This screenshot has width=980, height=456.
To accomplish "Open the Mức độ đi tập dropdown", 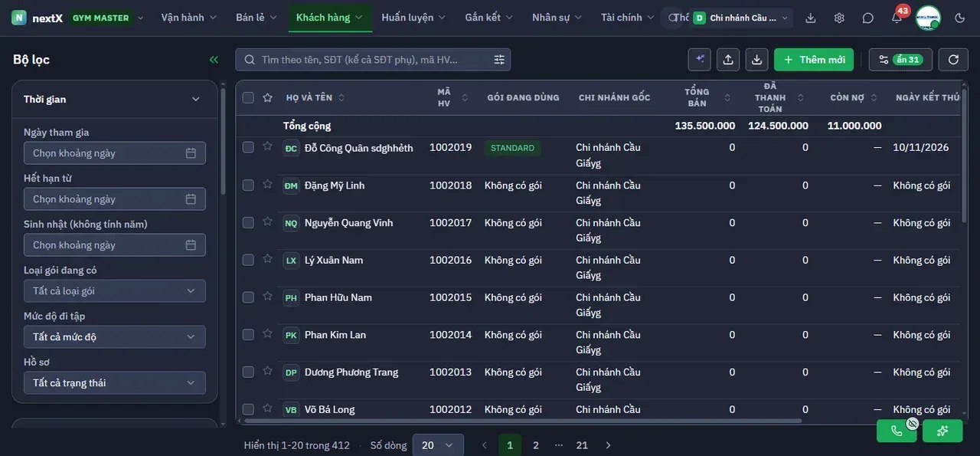I will coord(115,337).
